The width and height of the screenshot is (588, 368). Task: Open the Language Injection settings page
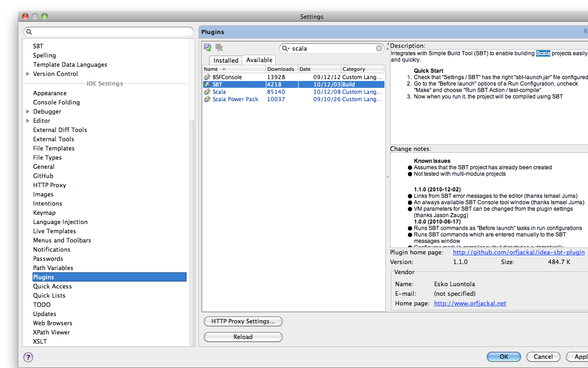(x=60, y=222)
